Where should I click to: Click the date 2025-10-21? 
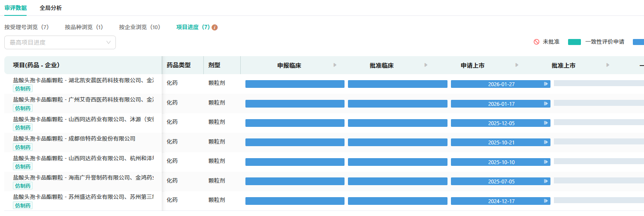(x=501, y=143)
